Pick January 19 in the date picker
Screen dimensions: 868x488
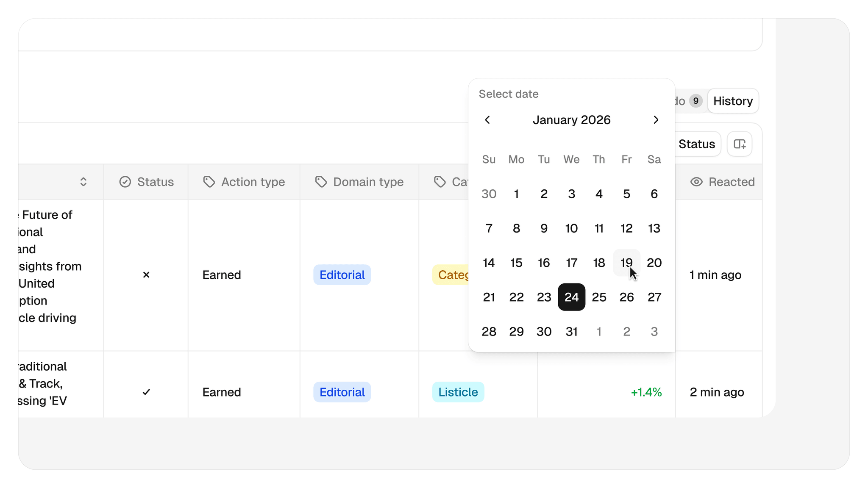626,263
